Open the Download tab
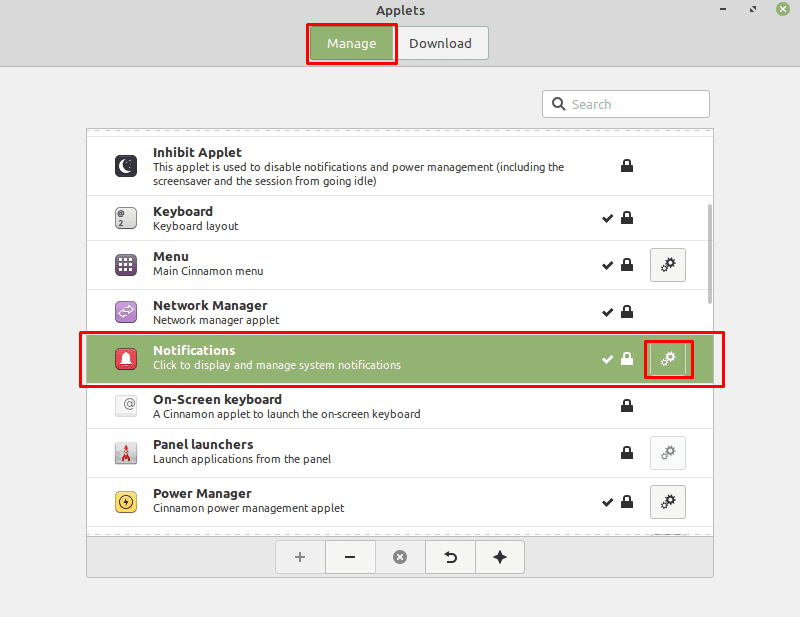The image size is (800, 617). 441,43
